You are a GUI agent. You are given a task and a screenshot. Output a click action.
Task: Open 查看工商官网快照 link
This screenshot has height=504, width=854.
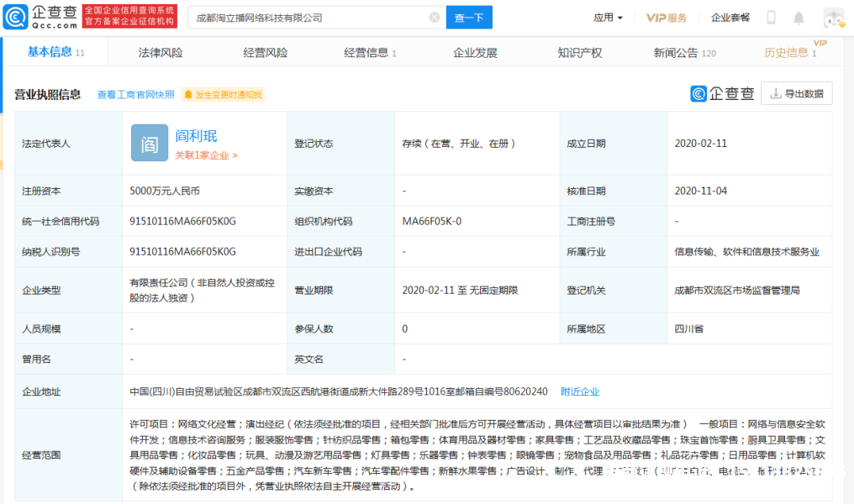pyautogui.click(x=135, y=95)
